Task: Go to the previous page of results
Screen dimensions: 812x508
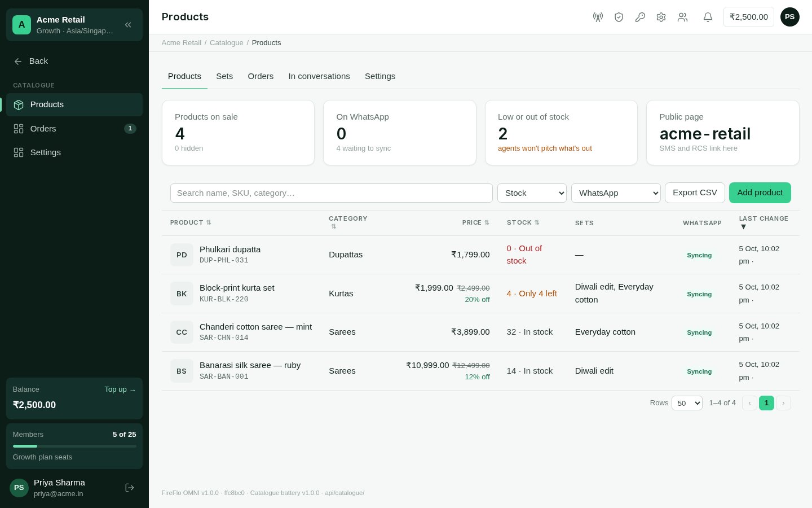Action: [x=749, y=403]
